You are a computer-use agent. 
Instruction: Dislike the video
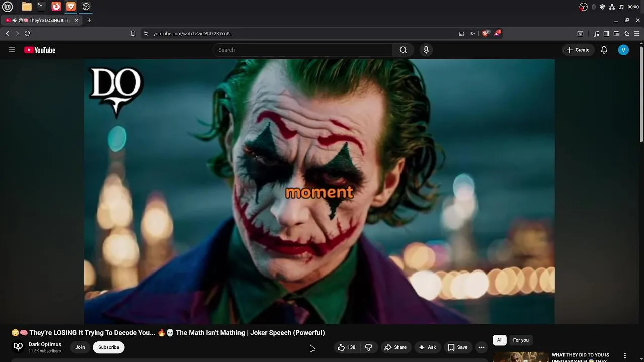(369, 347)
